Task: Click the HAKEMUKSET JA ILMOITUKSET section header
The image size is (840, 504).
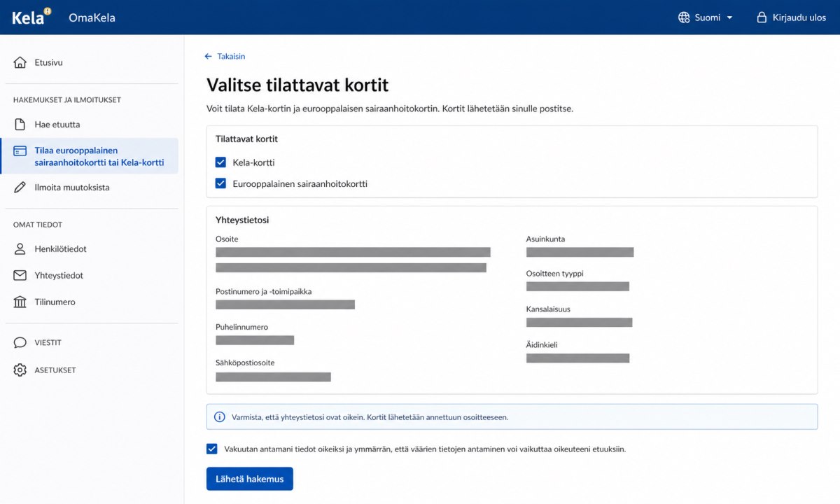Action: [x=67, y=100]
